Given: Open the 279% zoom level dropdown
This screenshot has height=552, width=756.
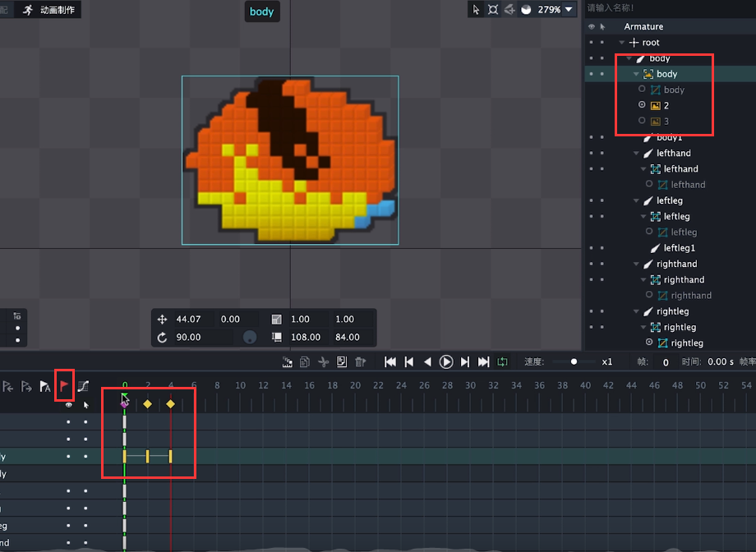Looking at the screenshot, I should click(x=569, y=9).
